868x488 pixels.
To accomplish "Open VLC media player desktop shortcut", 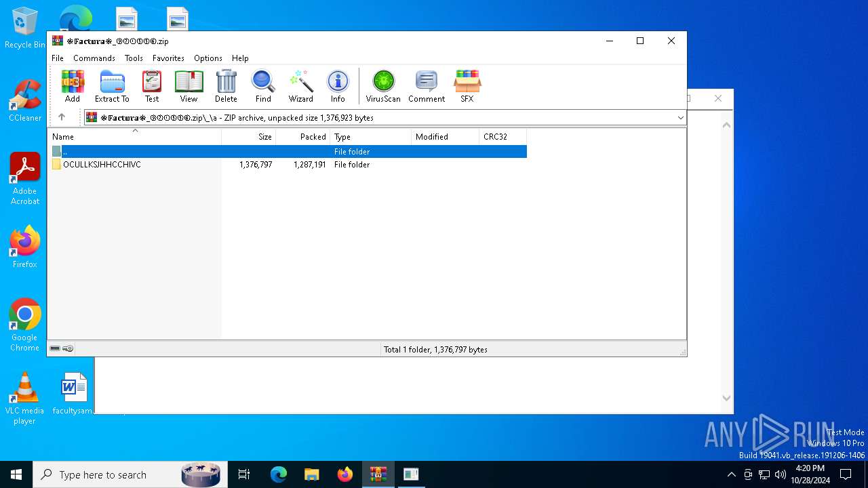I will coord(25,398).
